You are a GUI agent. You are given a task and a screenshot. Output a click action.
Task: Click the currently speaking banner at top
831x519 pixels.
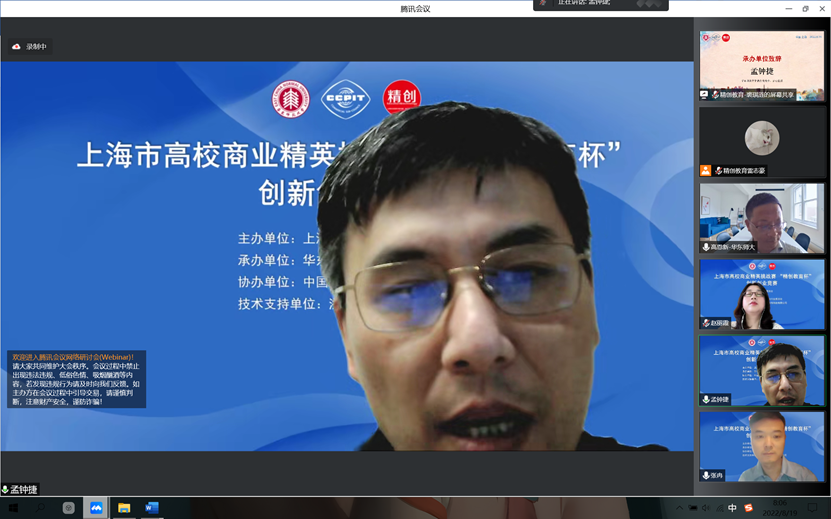pos(600,5)
